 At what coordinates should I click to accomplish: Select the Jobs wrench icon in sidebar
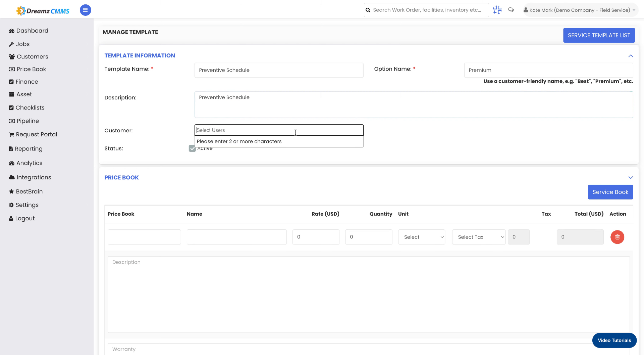pyautogui.click(x=12, y=44)
